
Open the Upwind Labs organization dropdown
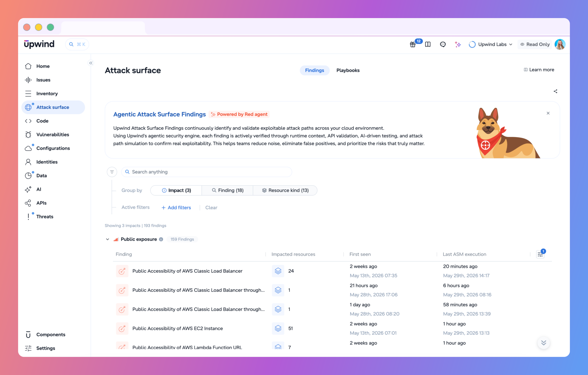[491, 44]
